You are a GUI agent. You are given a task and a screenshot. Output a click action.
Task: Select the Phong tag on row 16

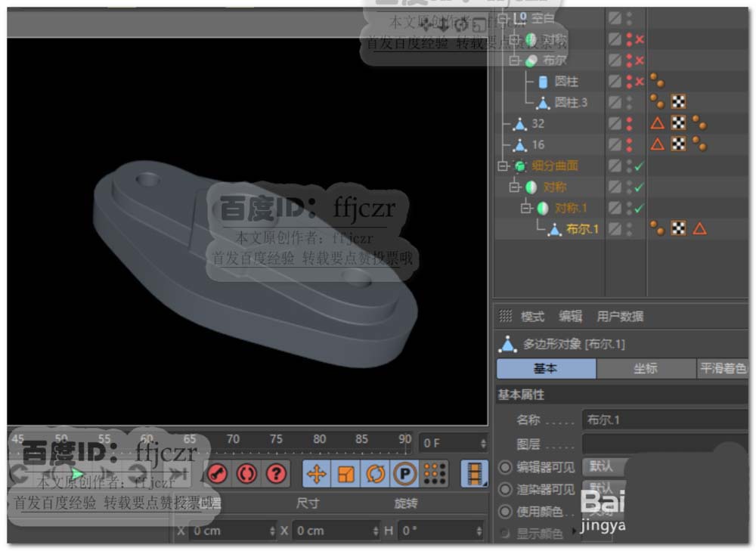point(699,144)
